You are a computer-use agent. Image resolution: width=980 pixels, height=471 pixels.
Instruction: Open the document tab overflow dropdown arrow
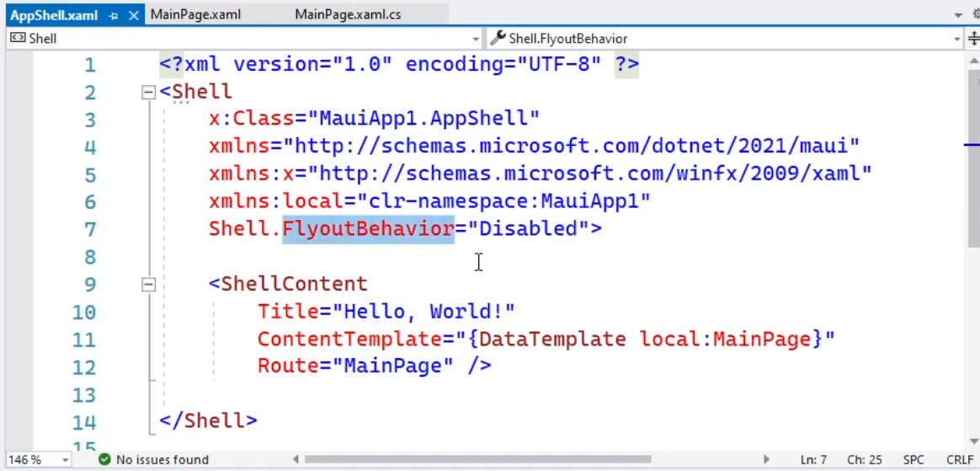(x=958, y=15)
